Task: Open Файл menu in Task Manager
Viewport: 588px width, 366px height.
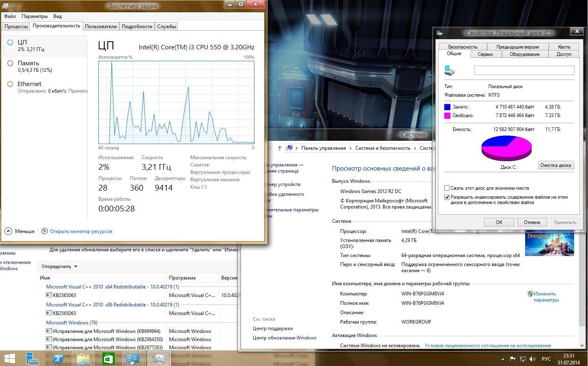Action: click(10, 16)
